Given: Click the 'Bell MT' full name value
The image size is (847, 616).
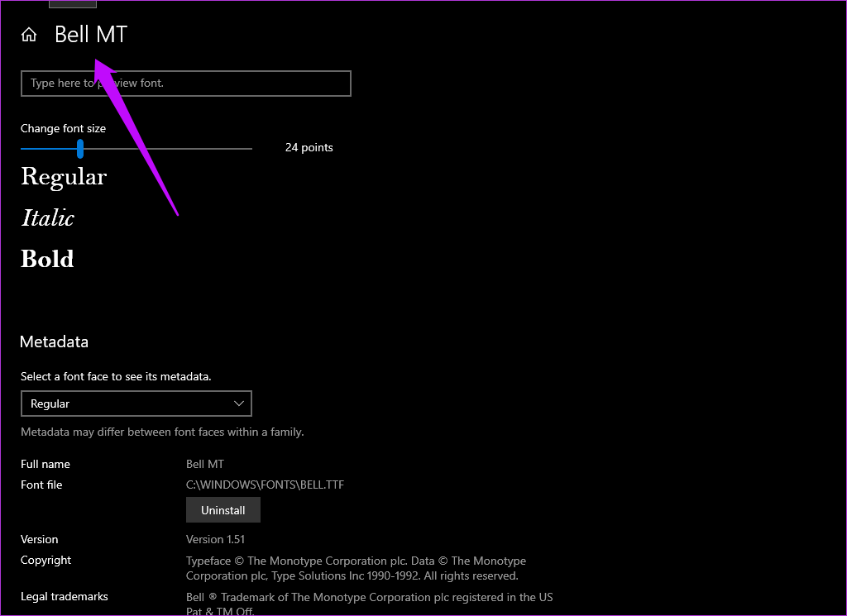Looking at the screenshot, I should [205, 465].
